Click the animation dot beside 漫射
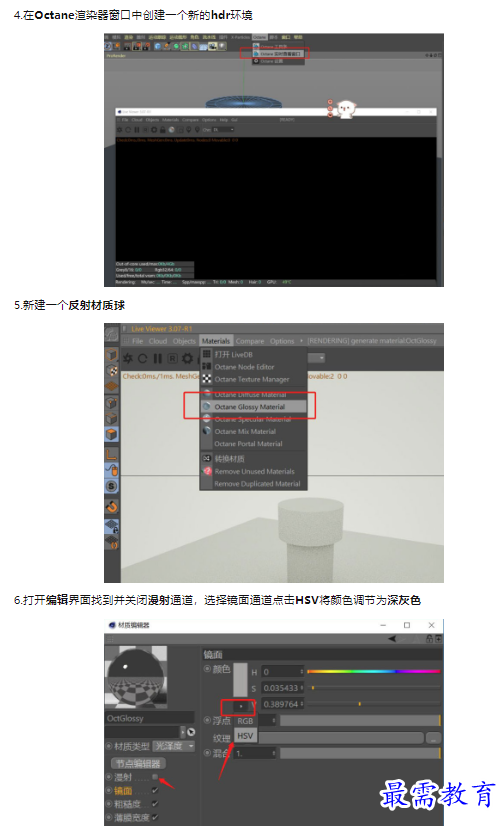 click(x=109, y=777)
